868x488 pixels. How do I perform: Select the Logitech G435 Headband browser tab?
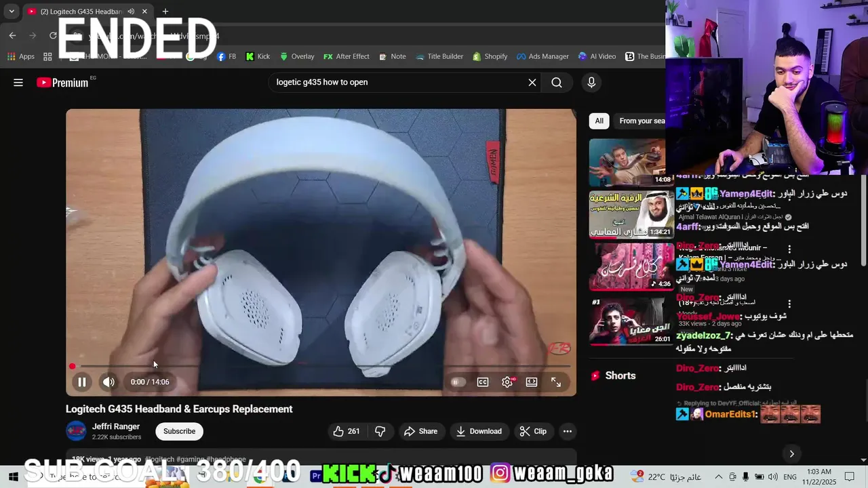pos(81,12)
